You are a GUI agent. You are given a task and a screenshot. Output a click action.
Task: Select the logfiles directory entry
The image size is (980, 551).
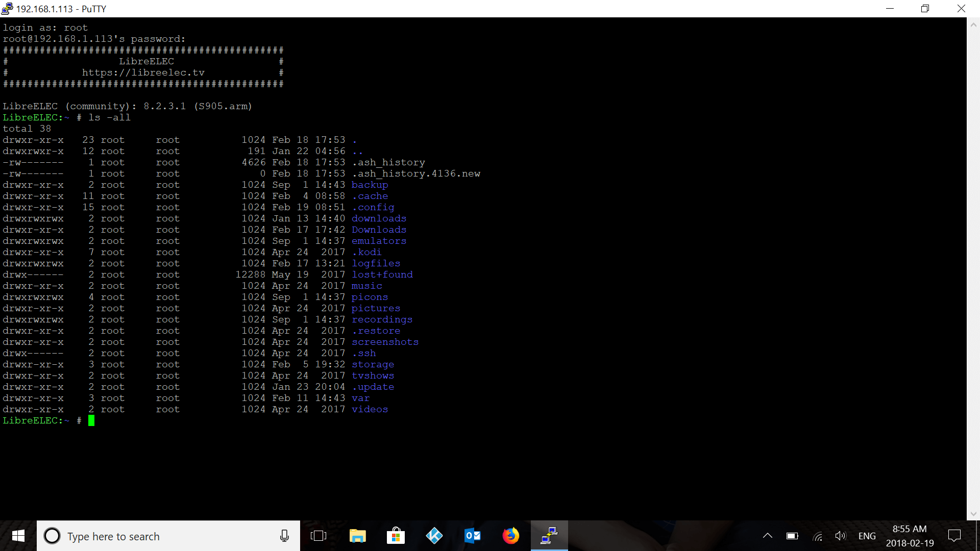376,263
